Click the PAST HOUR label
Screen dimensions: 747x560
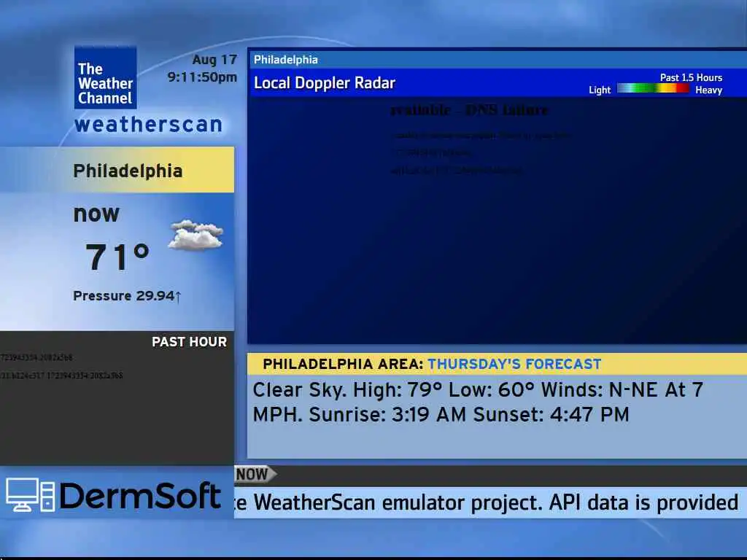pos(189,342)
